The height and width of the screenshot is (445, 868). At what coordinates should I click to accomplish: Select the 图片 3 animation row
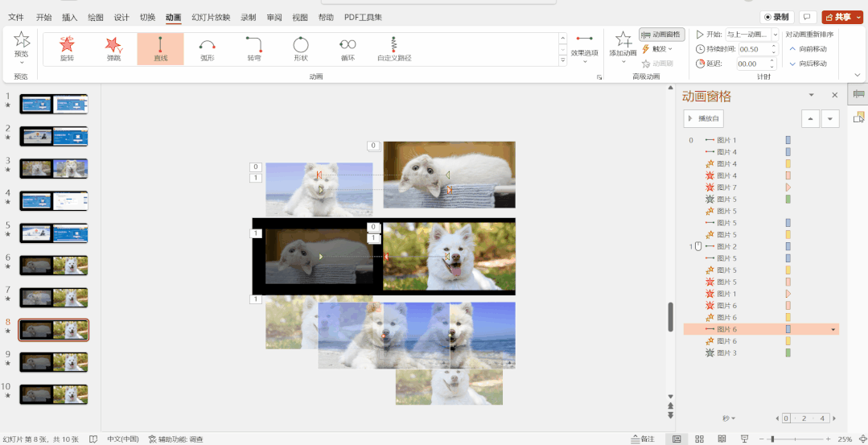coord(761,352)
